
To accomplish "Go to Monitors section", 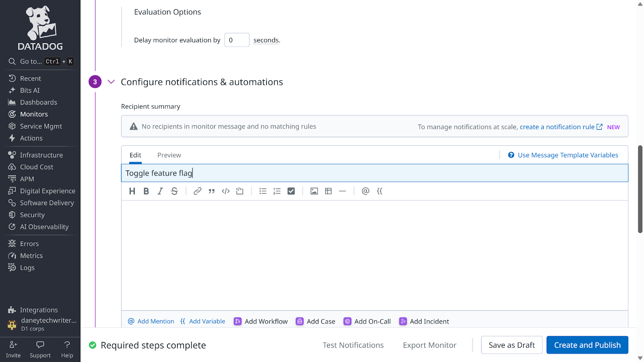I will click(x=34, y=114).
